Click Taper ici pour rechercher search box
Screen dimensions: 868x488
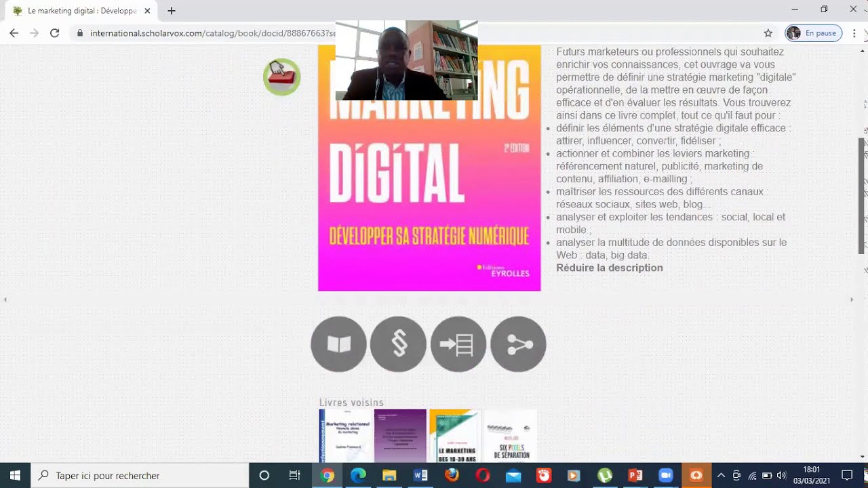point(140,475)
